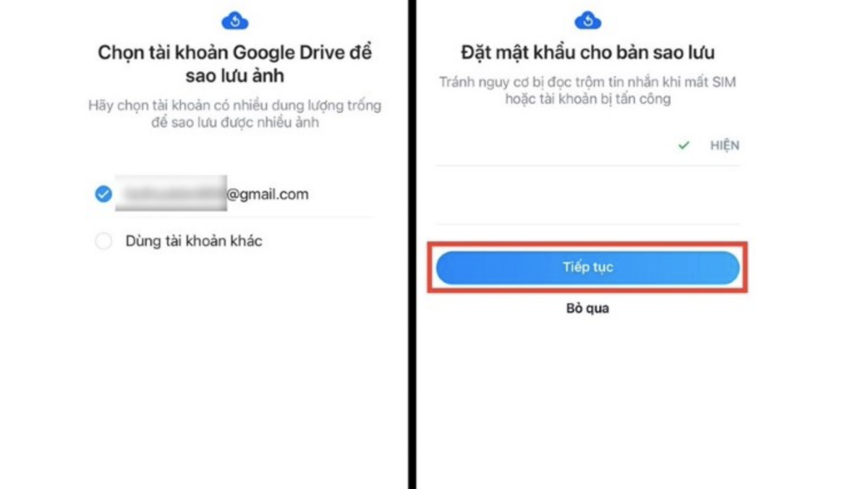The width and height of the screenshot is (868, 489).
Task: Click the cloud backup icon above Google Drive heading
Action: pyautogui.click(x=235, y=21)
